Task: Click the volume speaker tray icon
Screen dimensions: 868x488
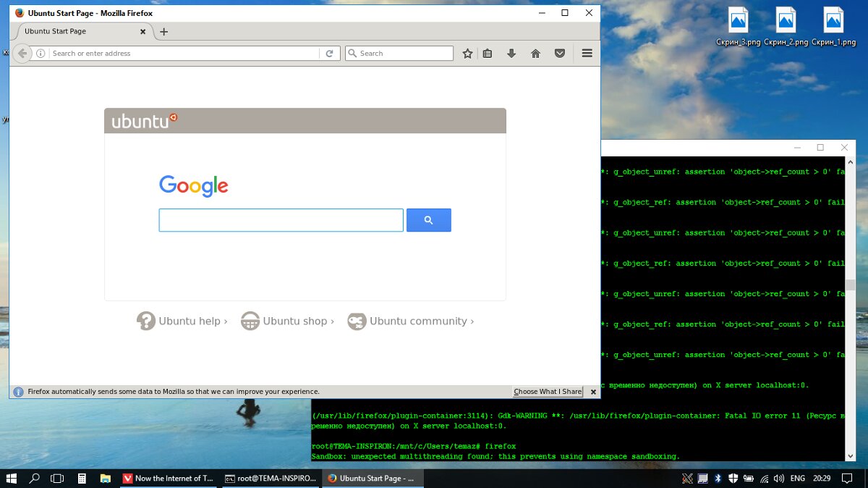Action: [x=779, y=479]
